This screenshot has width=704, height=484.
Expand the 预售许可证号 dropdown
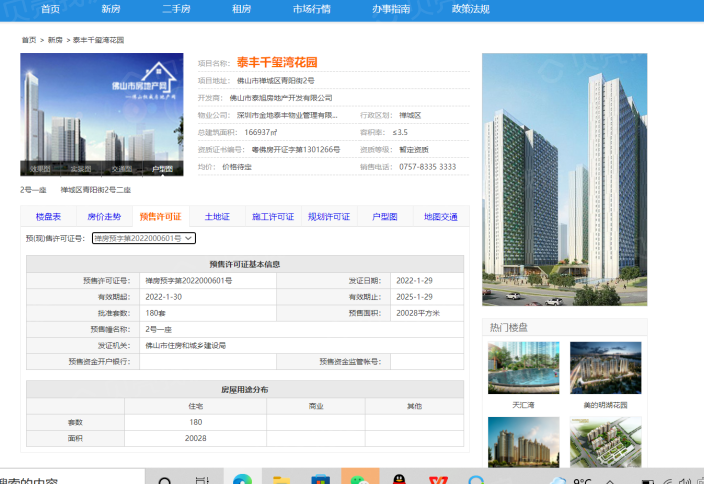[x=144, y=238]
